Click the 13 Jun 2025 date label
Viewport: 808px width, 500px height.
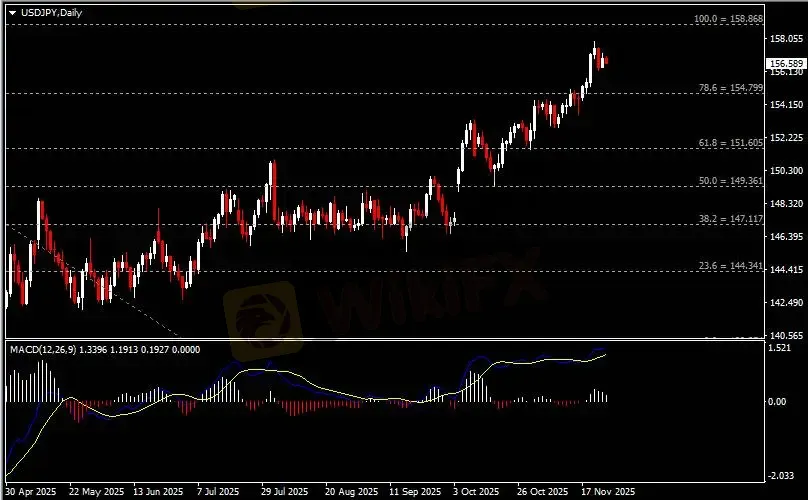158,492
